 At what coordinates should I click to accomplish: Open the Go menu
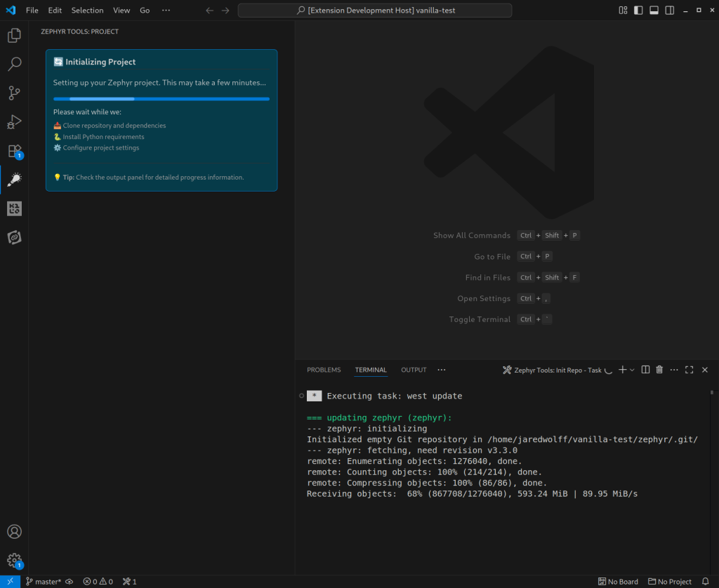coord(145,10)
